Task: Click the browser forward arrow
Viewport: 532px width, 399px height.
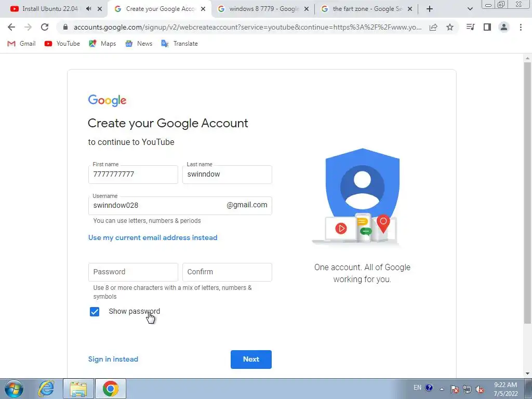Action: (28, 27)
